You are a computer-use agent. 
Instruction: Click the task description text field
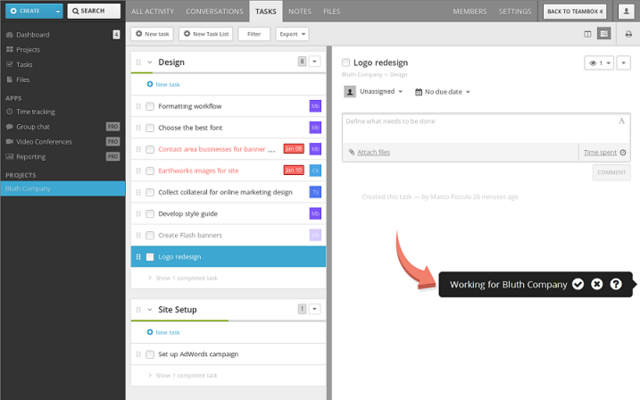point(485,127)
